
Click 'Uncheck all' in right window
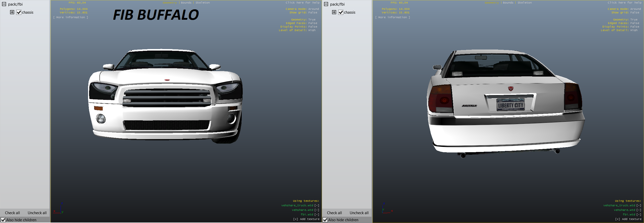pos(359,213)
